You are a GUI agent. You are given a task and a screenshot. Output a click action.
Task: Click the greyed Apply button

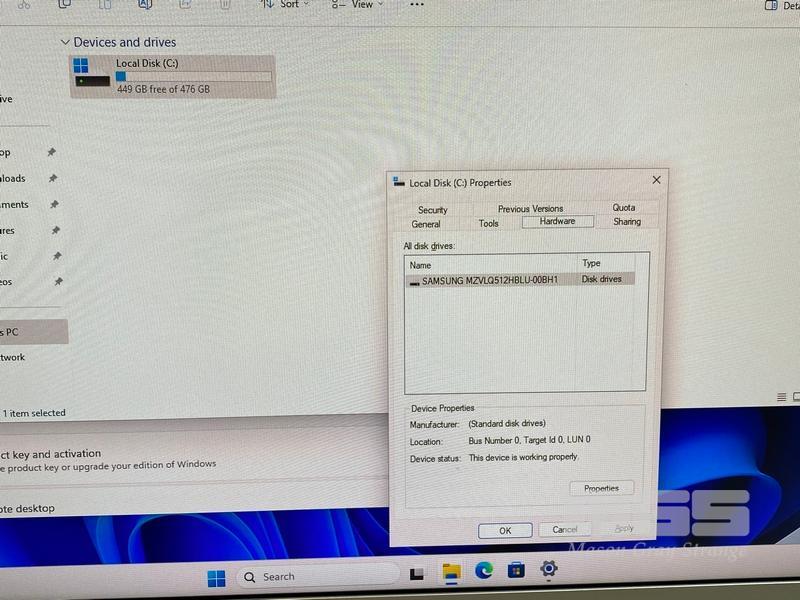[x=624, y=529]
